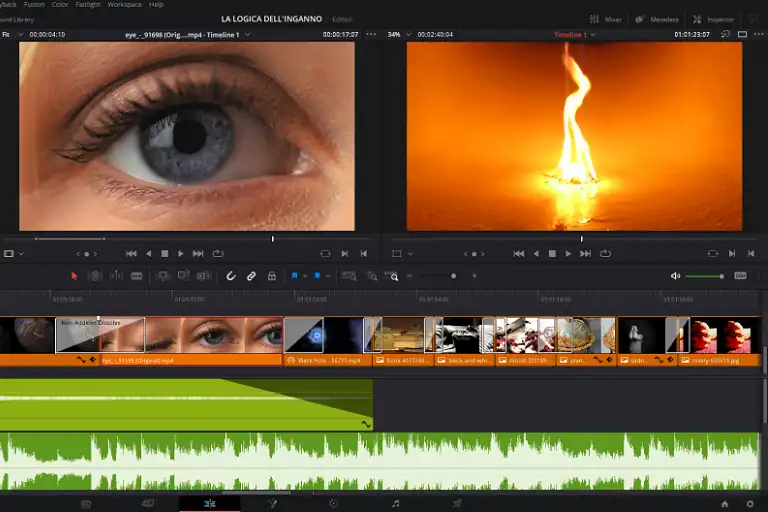Open the Color menu
The height and width of the screenshot is (512, 768).
point(60,4)
